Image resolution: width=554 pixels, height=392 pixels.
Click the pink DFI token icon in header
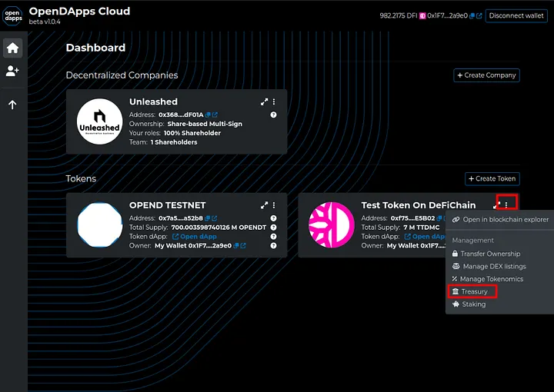(422, 16)
